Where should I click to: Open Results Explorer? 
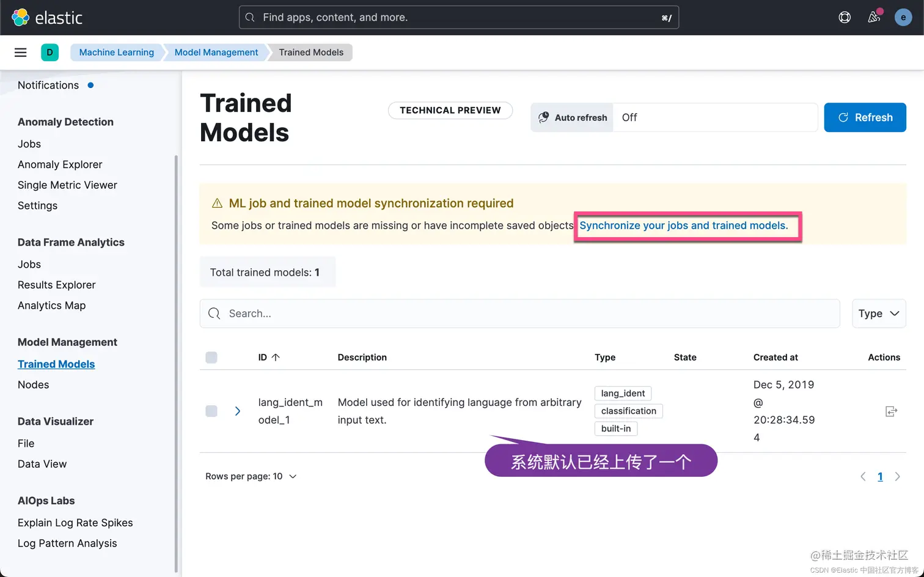tap(57, 285)
